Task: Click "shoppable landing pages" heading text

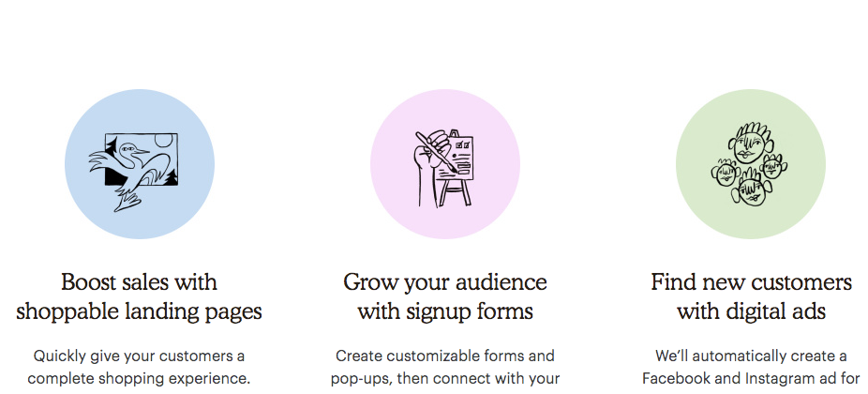Action: (x=139, y=311)
